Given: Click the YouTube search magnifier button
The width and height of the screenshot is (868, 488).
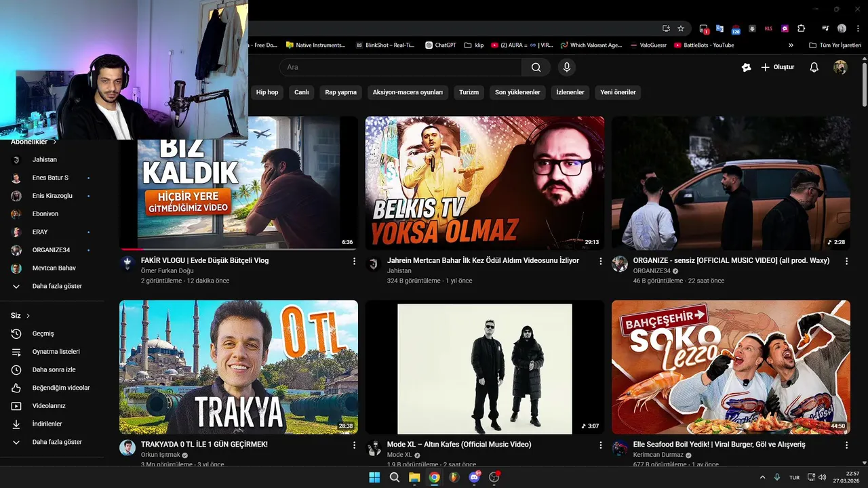Looking at the screenshot, I should (x=536, y=67).
